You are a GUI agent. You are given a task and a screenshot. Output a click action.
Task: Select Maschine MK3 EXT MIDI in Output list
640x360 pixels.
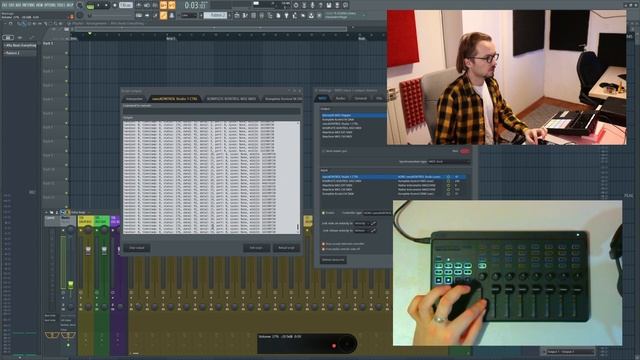(x=353, y=132)
